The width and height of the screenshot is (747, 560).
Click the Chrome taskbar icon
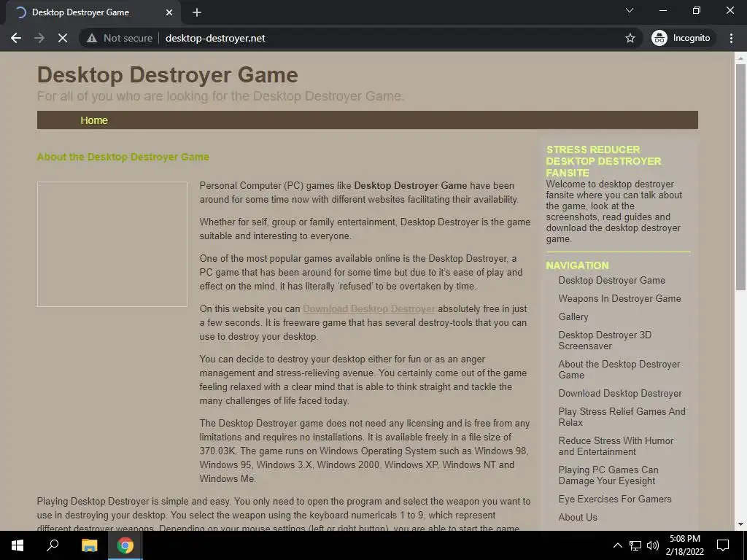tap(125, 545)
